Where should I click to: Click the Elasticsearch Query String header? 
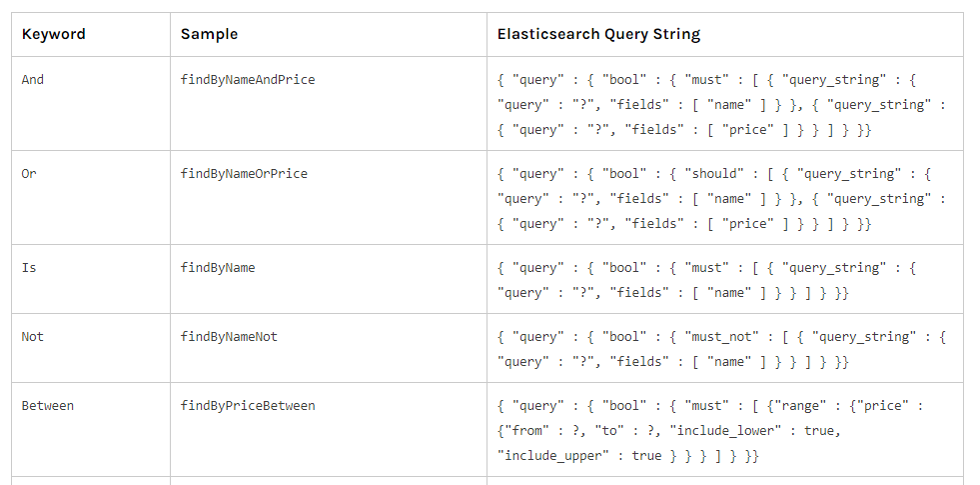pos(598,34)
